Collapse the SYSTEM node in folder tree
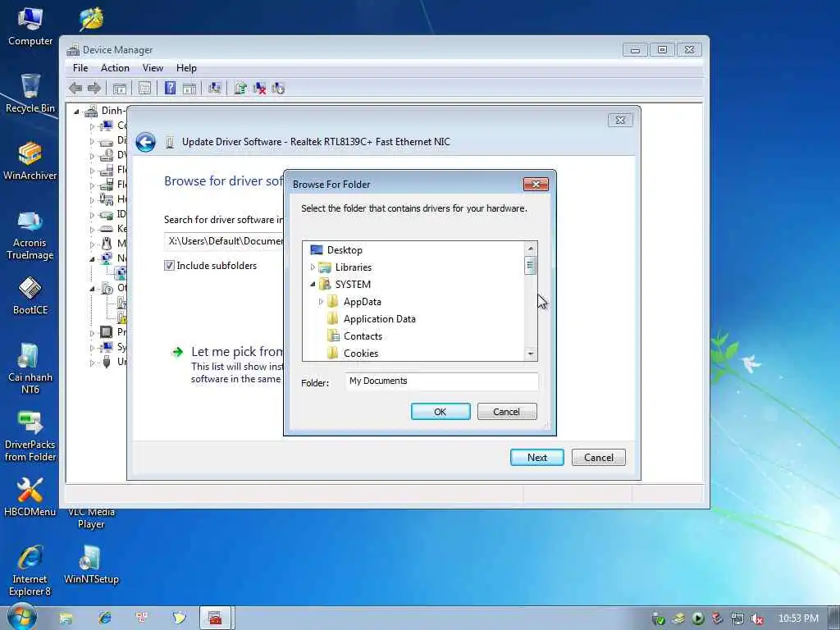The height and width of the screenshot is (630, 840). [x=313, y=285]
